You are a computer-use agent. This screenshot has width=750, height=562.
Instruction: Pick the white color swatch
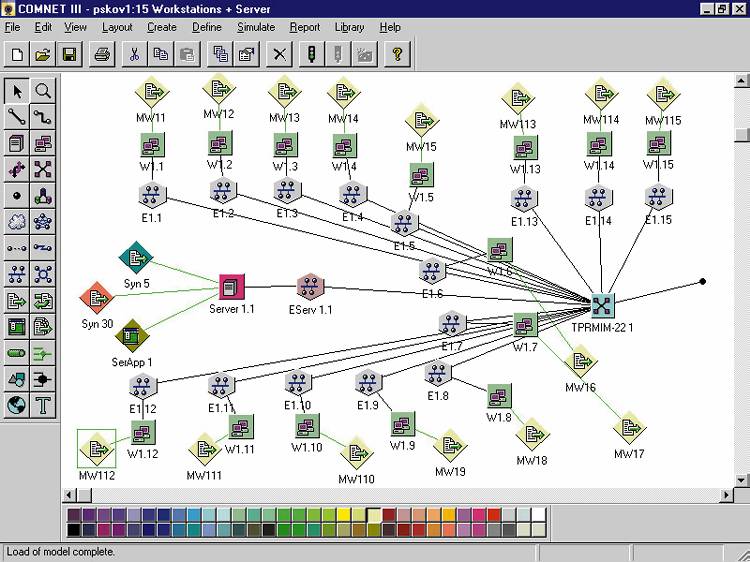[539, 515]
